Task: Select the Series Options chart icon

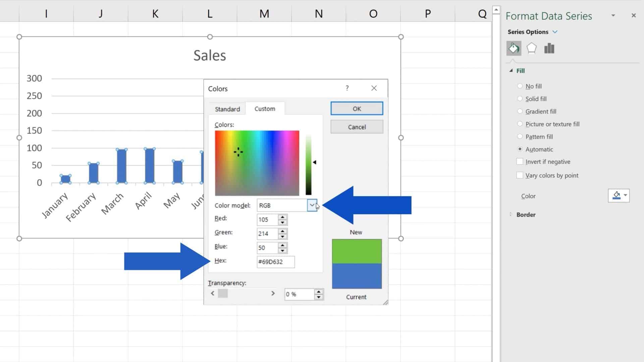Action: pyautogui.click(x=549, y=48)
